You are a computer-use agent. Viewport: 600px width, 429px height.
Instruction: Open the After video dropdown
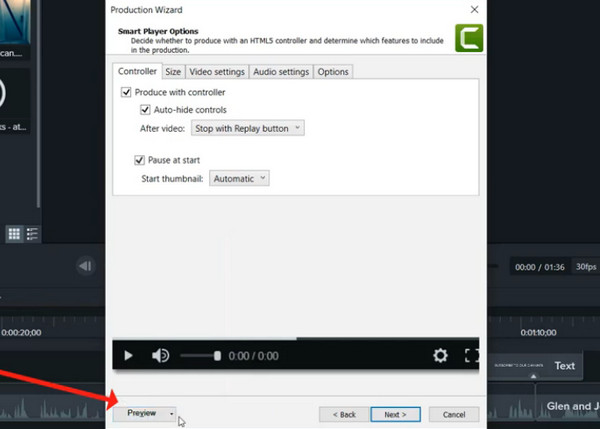click(x=248, y=128)
